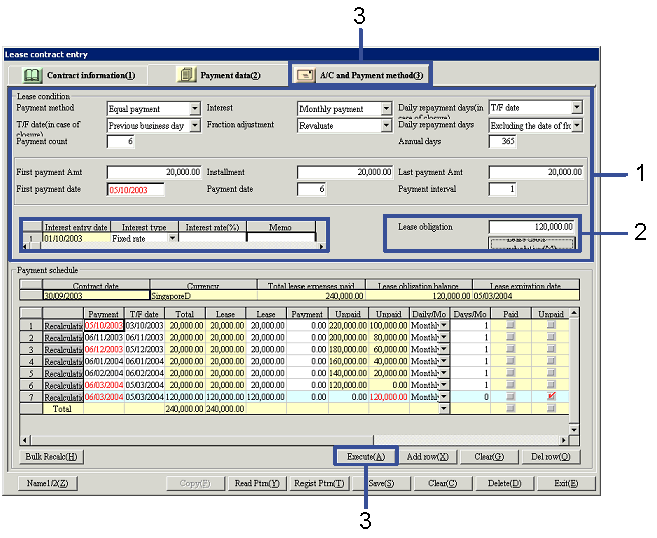Tick the Unpaid checkbox in row 2

click(x=551, y=337)
